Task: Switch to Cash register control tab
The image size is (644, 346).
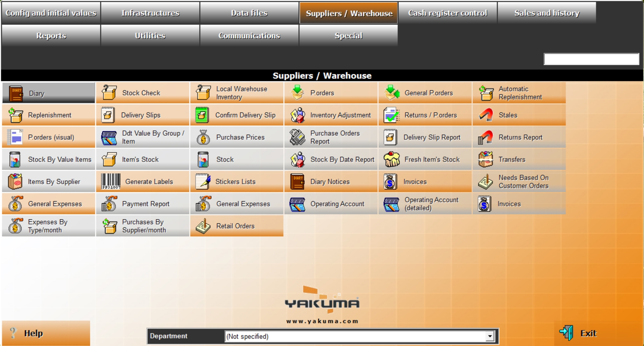Action: coord(447,13)
